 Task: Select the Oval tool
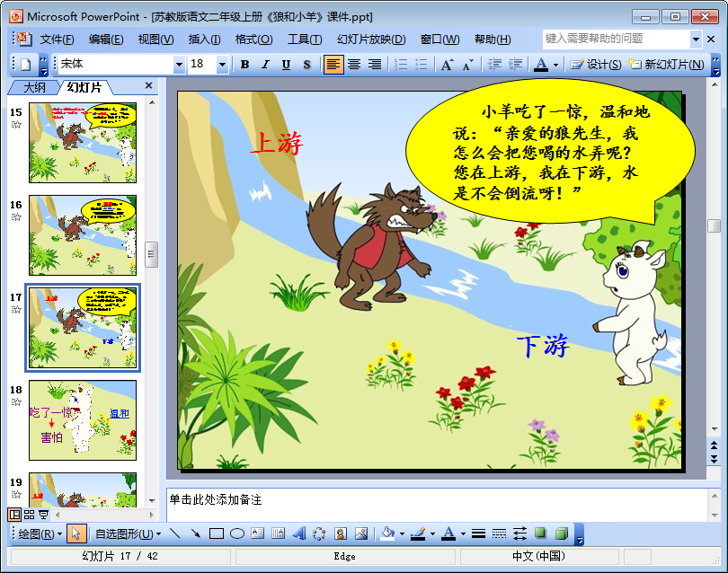click(236, 533)
